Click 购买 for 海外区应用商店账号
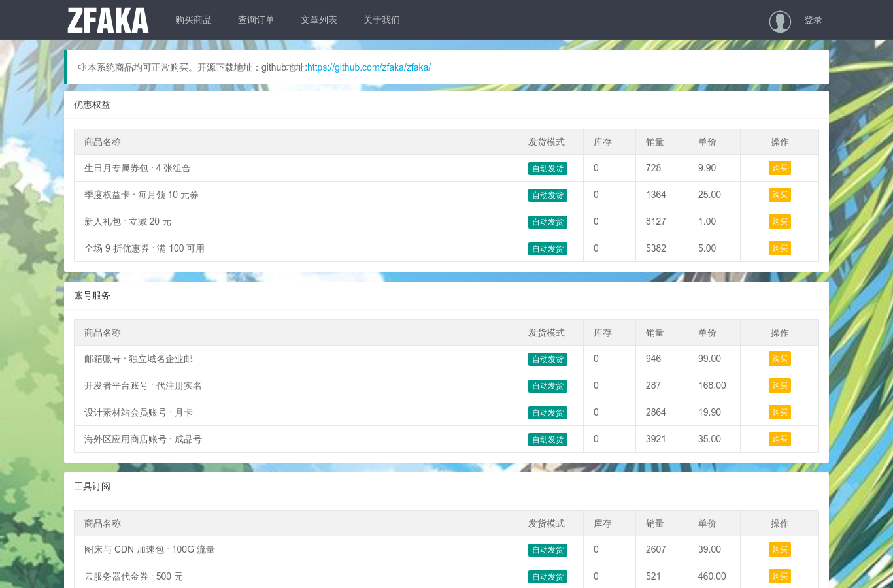Screen dimensions: 893x588 coord(780,439)
